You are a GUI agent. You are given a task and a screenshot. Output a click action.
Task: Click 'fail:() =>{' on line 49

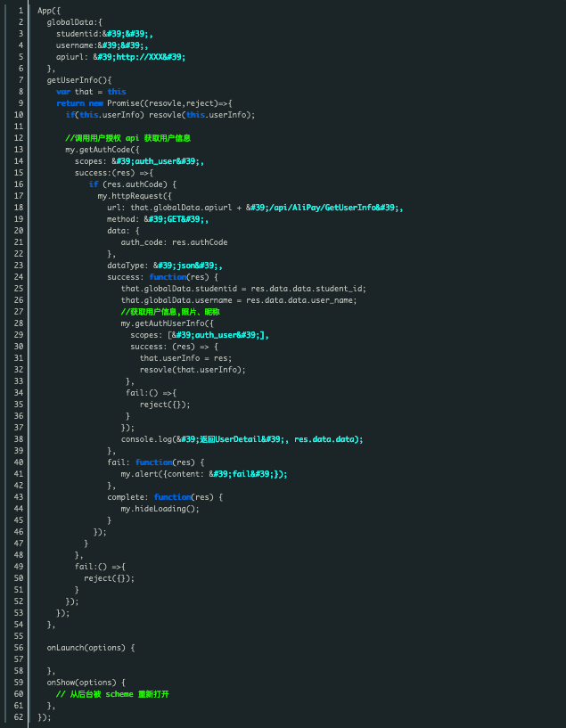100,567
